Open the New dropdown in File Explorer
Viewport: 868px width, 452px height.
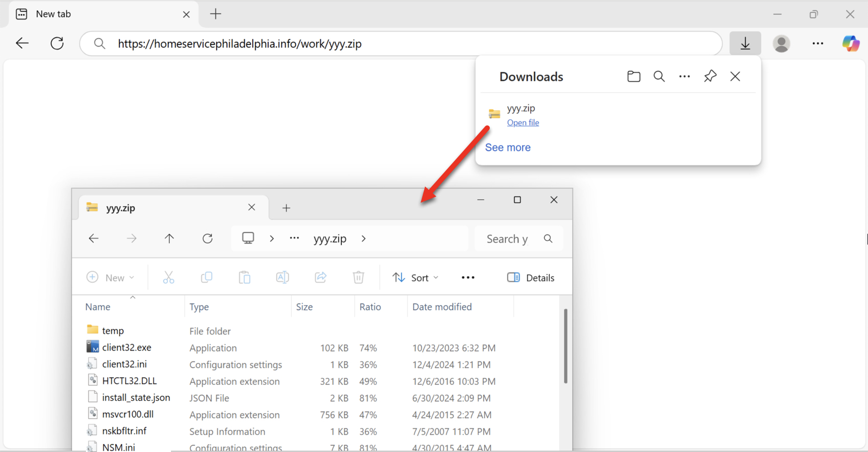[110, 277]
